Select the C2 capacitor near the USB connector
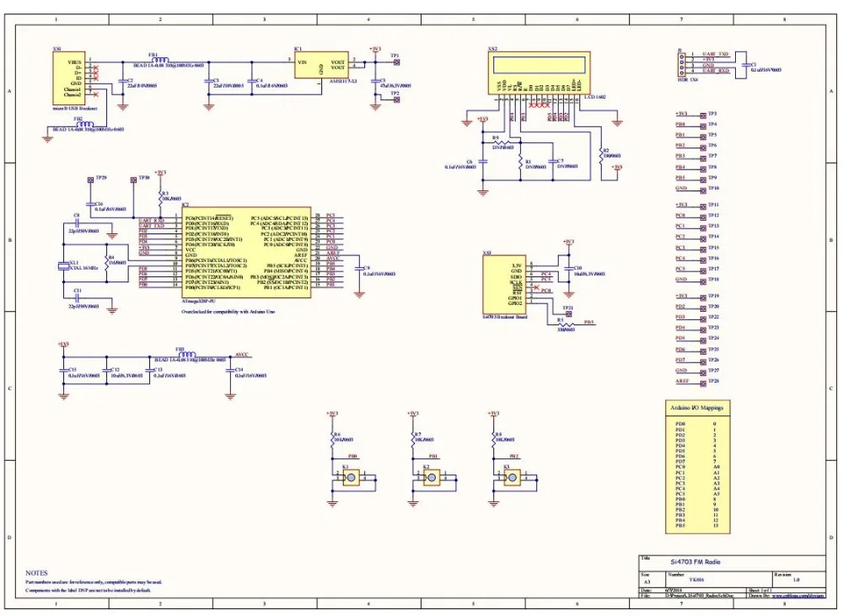843x616 pixels. click(x=122, y=81)
